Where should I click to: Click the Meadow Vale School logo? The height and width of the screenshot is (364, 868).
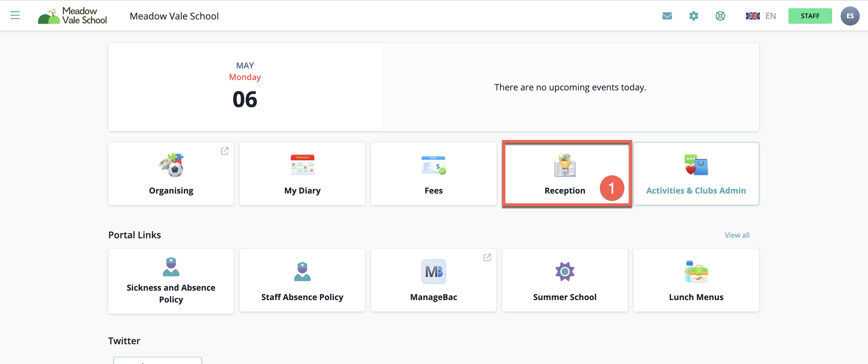click(72, 16)
